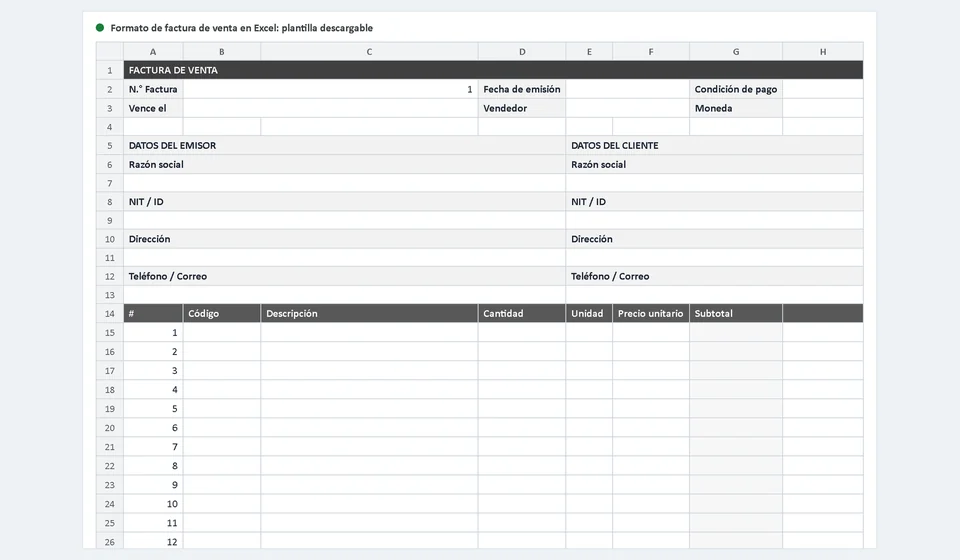Click the Precio unitario table header
This screenshot has height=560, width=960.
point(651,313)
